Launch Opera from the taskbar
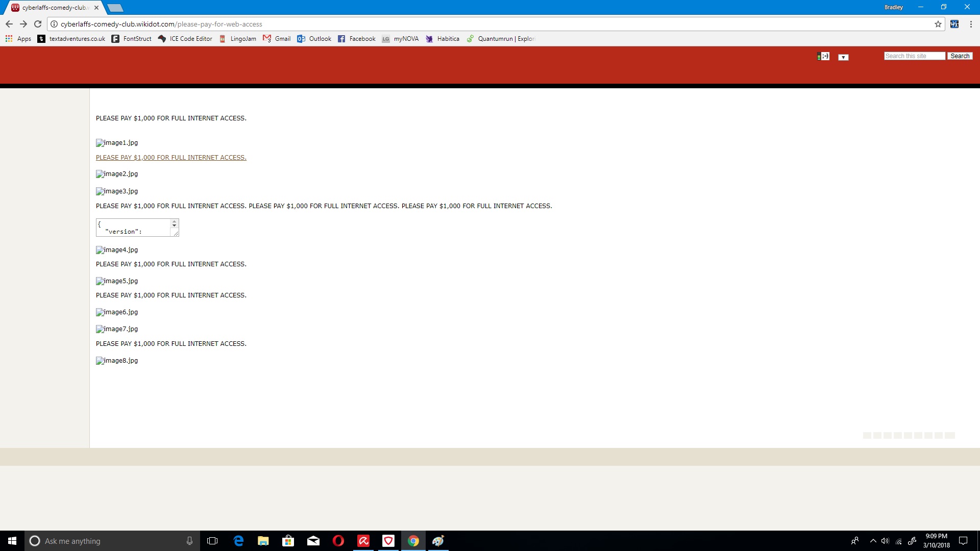This screenshot has width=980, height=551. click(338, 541)
